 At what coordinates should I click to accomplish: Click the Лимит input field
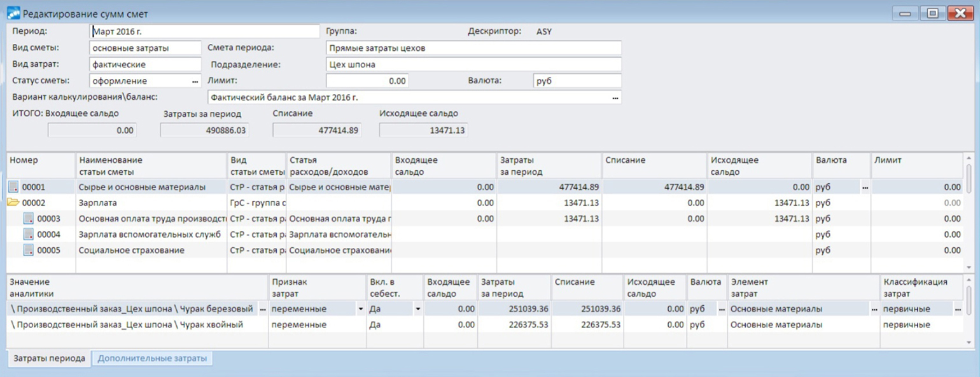367,81
